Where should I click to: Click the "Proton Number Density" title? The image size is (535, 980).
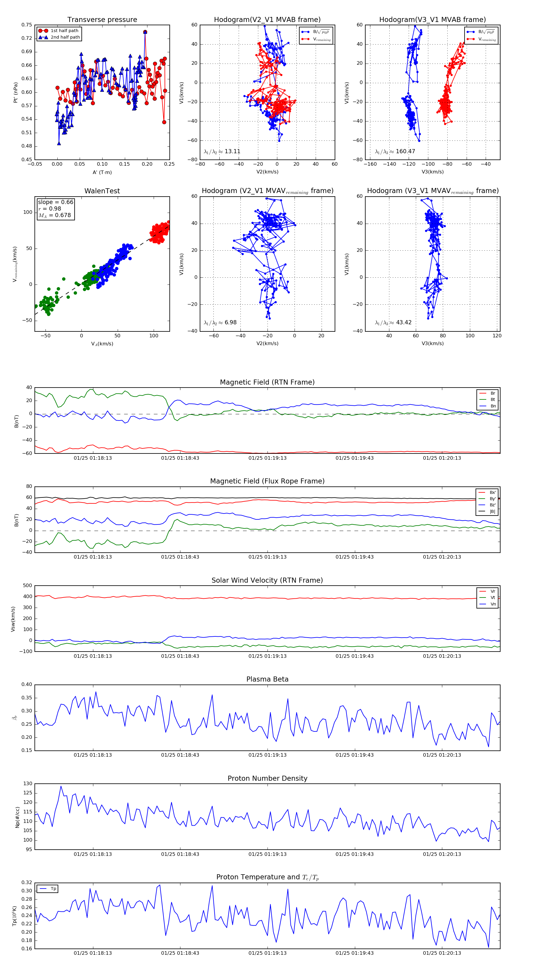(267, 778)
